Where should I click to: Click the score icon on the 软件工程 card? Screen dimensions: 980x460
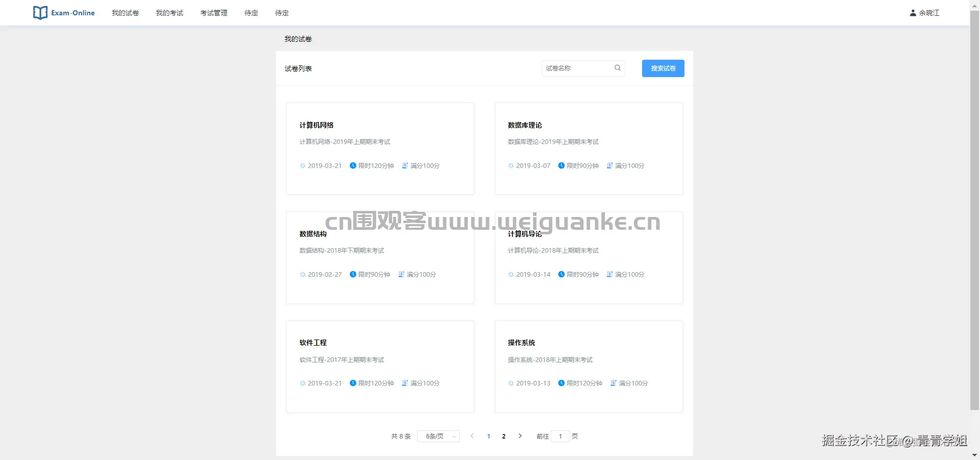(405, 383)
